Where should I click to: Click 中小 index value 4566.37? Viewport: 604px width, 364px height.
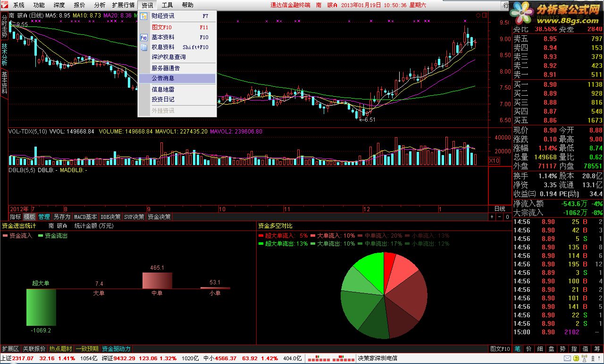tap(226, 358)
